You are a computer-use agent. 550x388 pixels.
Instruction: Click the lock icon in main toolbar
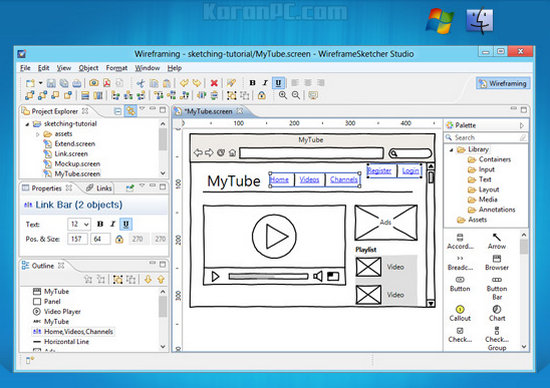[x=262, y=95]
